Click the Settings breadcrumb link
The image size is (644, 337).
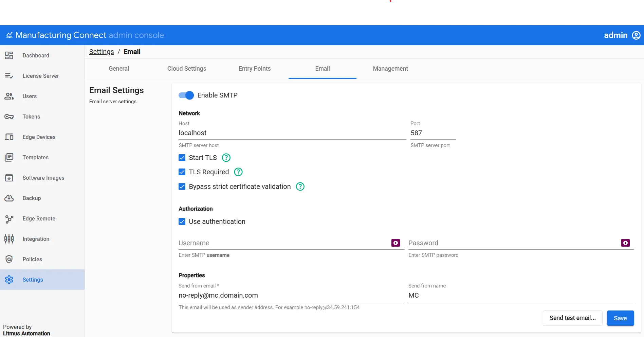102,52
